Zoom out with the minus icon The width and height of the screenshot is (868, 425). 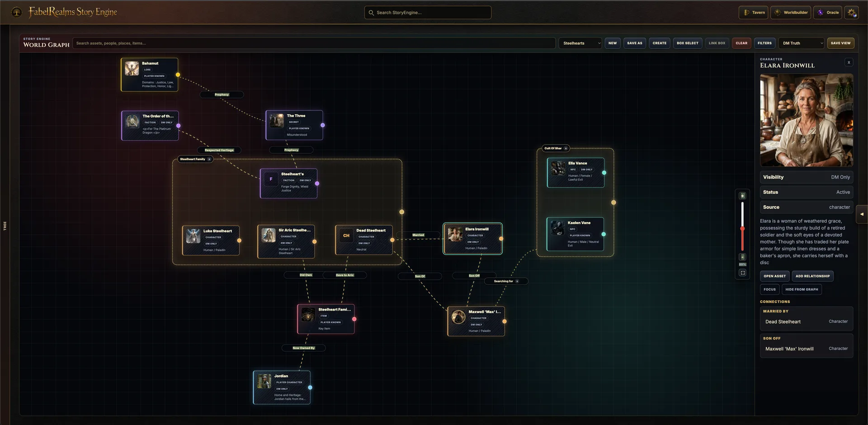(742, 257)
